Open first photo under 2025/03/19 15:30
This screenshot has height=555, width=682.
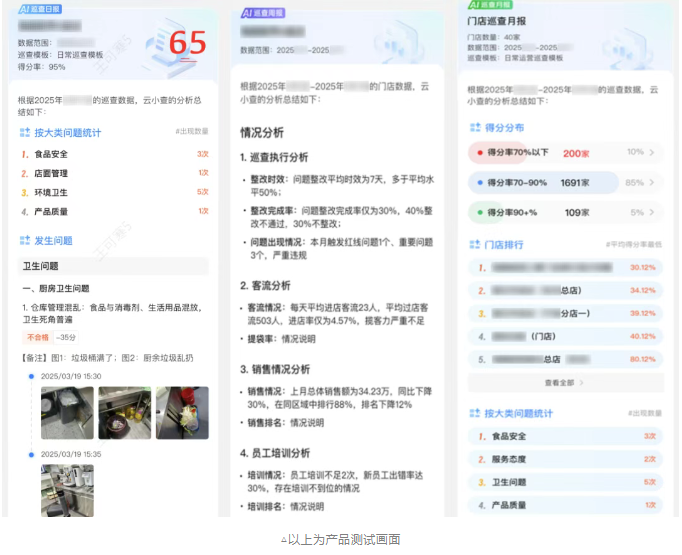click(67, 413)
